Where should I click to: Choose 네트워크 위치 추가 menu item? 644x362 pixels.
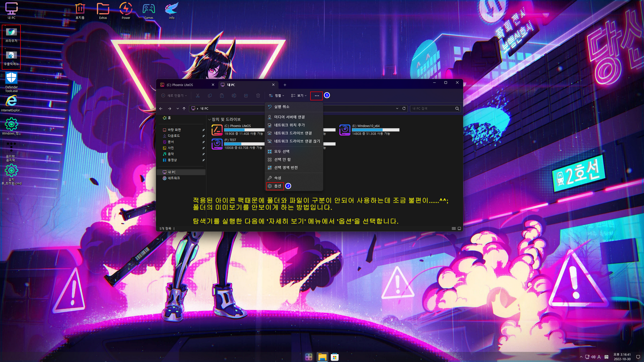294,125
